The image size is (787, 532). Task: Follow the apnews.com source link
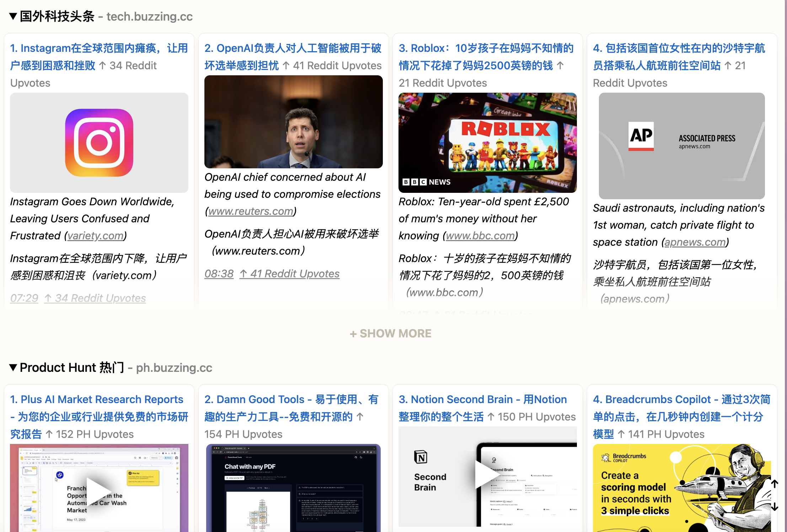[695, 242]
